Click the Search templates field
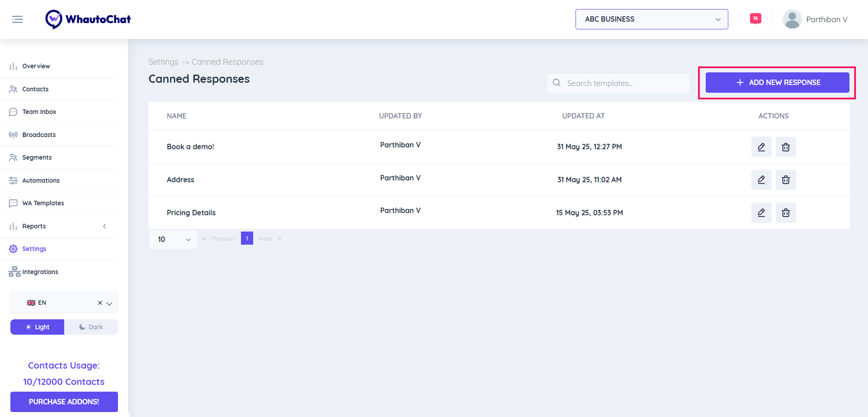The width and height of the screenshot is (868, 417). click(x=624, y=83)
